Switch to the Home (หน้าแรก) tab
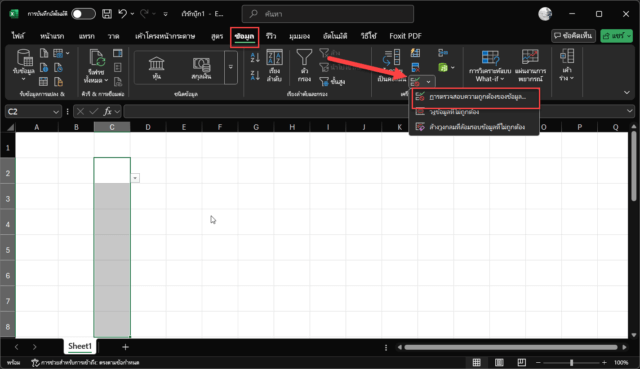This screenshot has height=369, width=640. tap(52, 36)
